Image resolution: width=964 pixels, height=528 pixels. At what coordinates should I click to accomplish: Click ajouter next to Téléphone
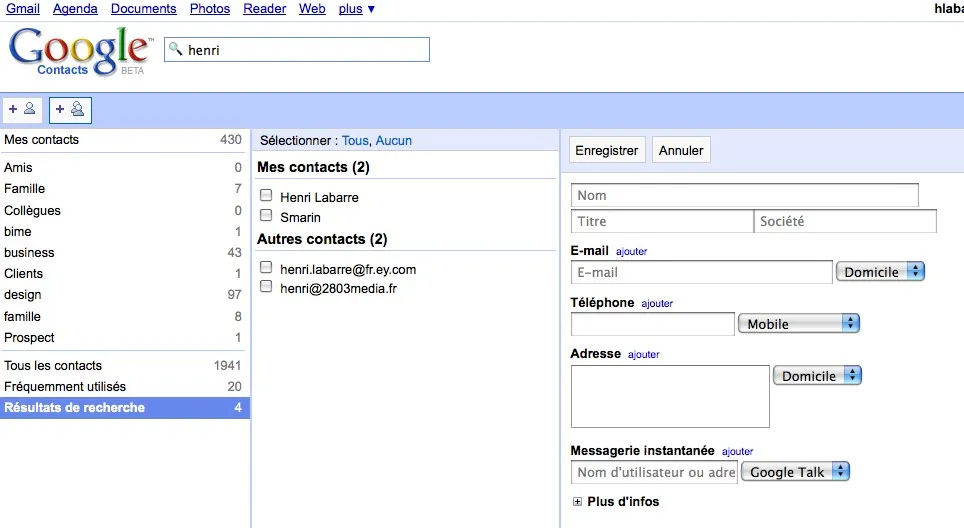click(657, 303)
